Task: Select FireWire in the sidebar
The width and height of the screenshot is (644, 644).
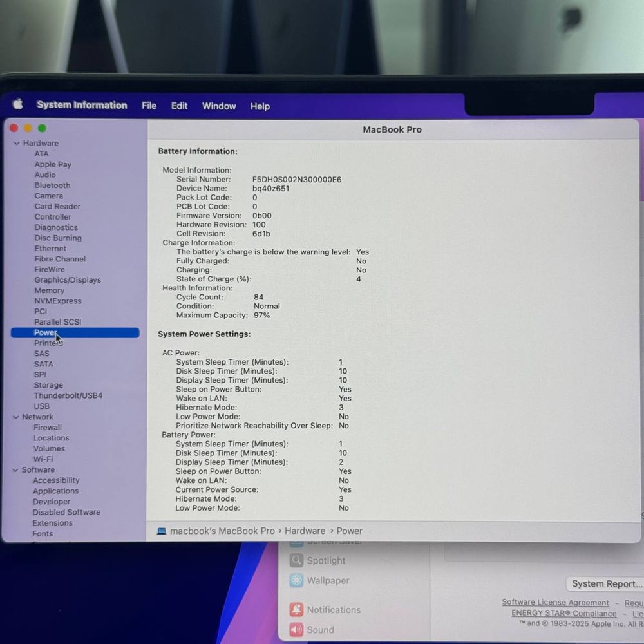Action: click(x=50, y=269)
